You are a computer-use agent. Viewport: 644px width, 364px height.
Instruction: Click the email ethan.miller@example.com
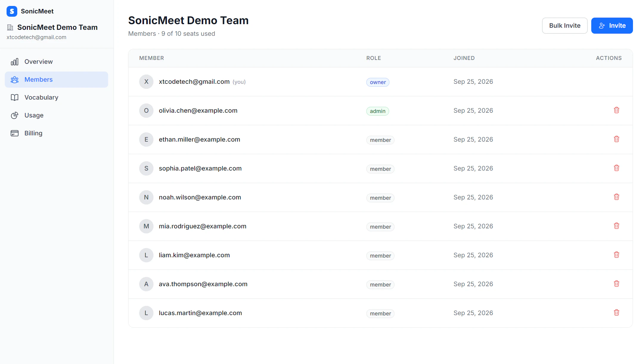[x=199, y=140]
